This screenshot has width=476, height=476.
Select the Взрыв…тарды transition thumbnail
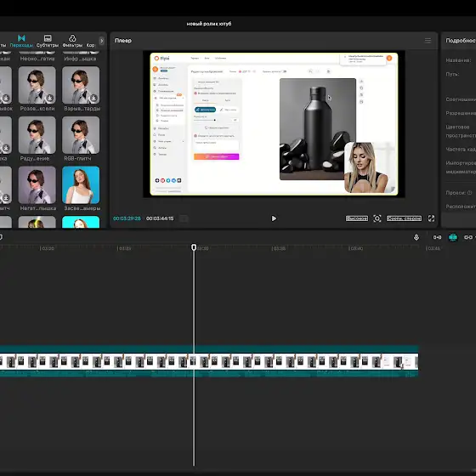point(81,85)
